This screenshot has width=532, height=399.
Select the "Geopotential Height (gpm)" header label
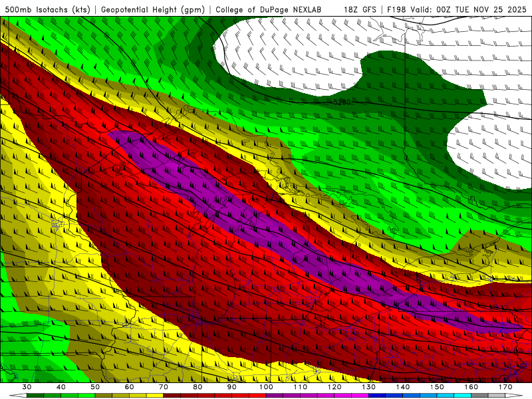click(x=153, y=10)
